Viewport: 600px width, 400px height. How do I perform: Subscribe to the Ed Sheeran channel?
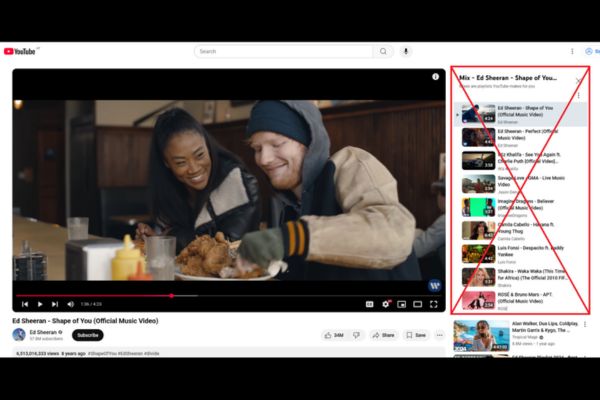tap(88, 335)
